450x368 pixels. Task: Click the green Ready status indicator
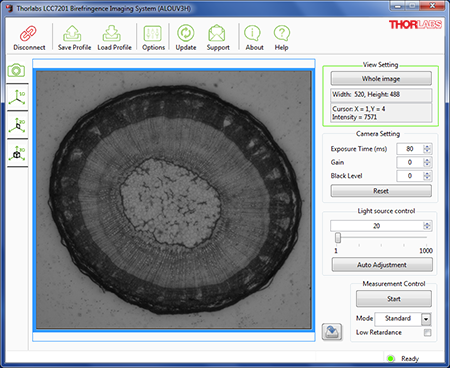coord(391,359)
